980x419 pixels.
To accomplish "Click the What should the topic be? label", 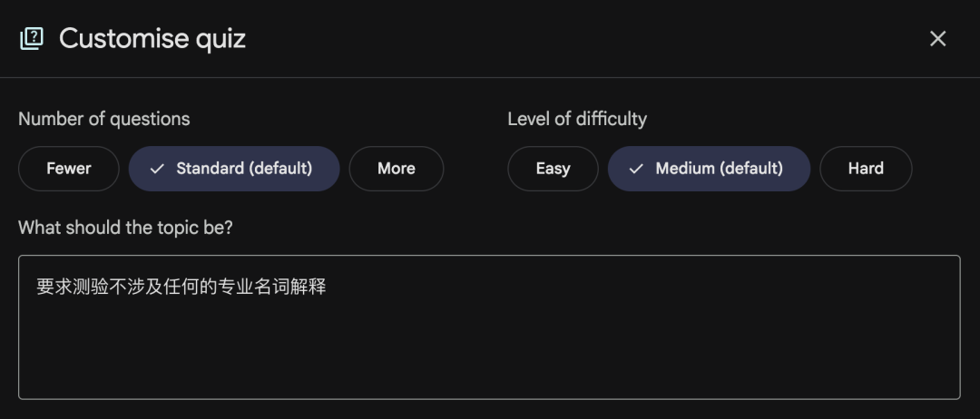I will tap(125, 227).
